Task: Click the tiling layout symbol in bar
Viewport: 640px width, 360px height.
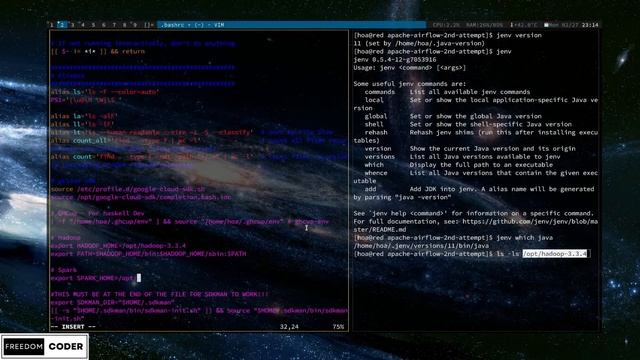Action: [x=149, y=25]
